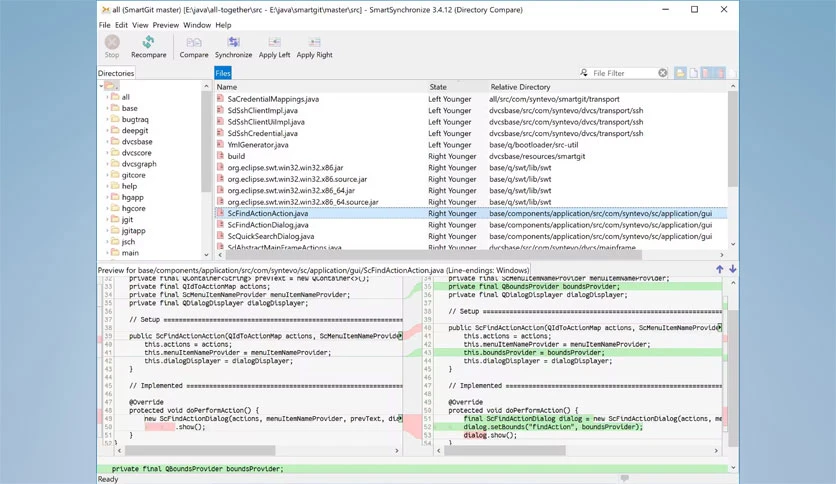This screenshot has width=836, height=484.
Task: Select the jgitapp directory
Action: tap(133, 230)
